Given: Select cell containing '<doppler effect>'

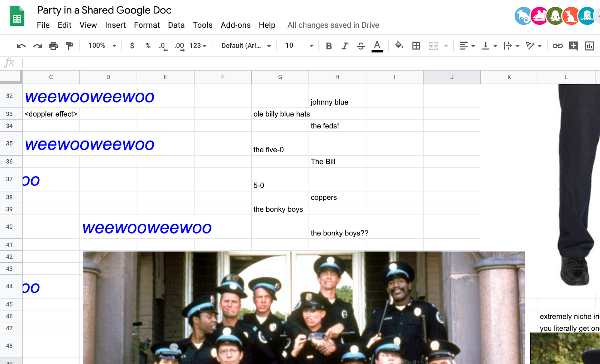Looking at the screenshot, I should (51, 114).
